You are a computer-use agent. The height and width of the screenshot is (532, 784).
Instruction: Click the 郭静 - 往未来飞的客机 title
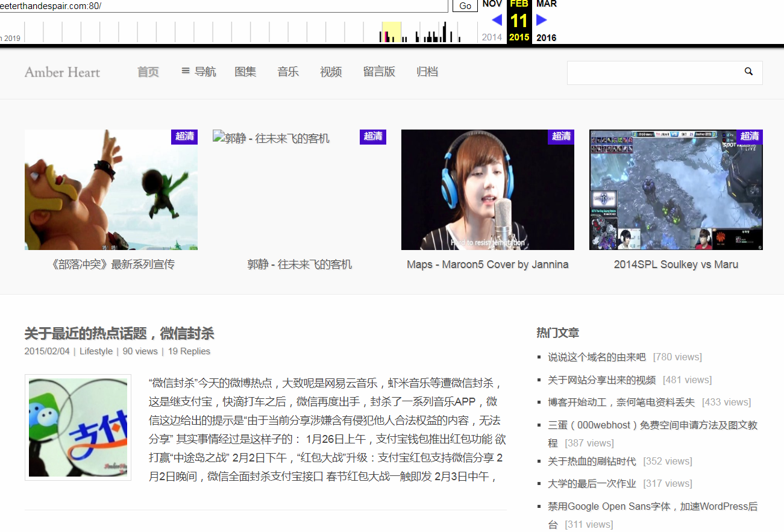(x=299, y=264)
